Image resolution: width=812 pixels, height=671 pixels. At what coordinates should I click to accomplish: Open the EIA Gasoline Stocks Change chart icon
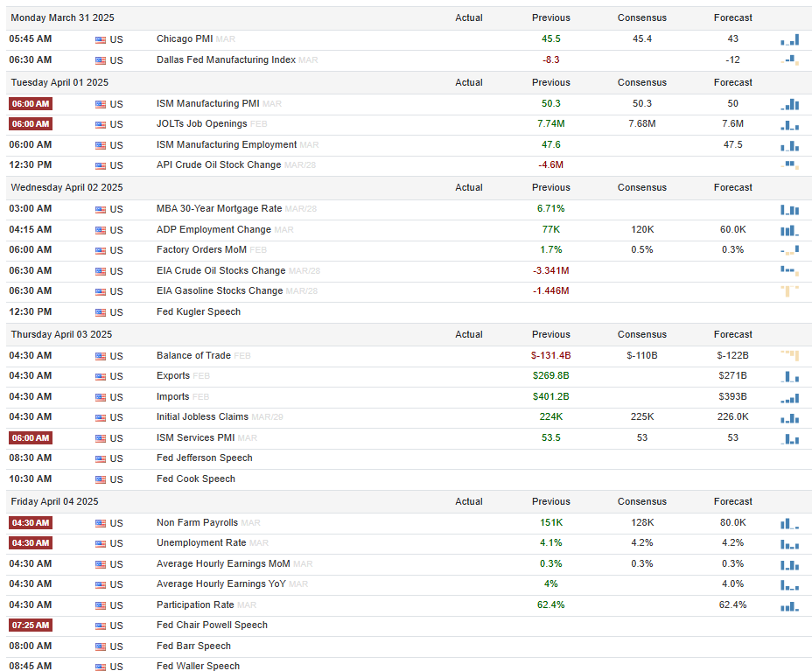(790, 291)
